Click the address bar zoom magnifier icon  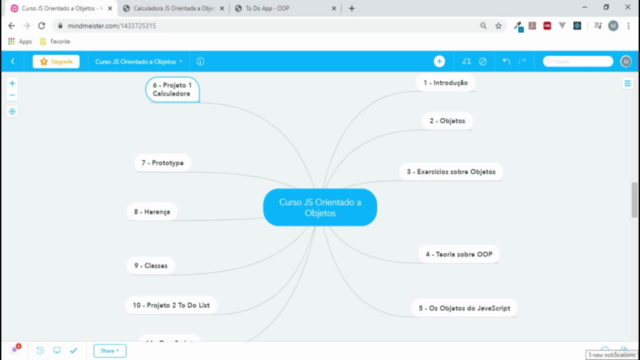483,26
